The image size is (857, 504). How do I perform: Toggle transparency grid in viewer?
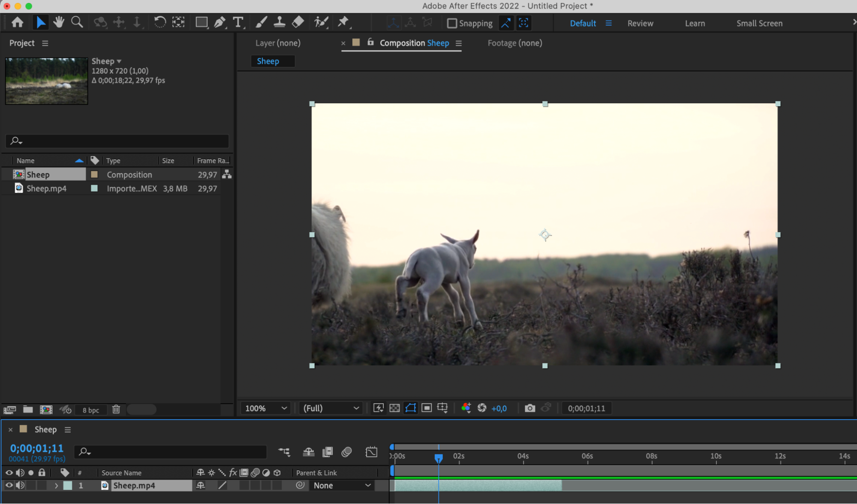coord(394,408)
